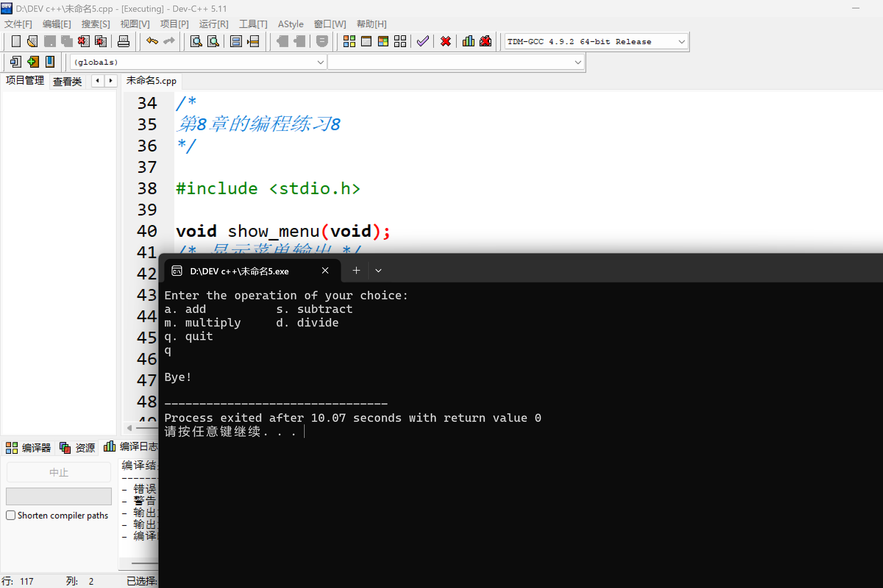Close the 未命名5.exe console tab
The image size is (883, 588).
pos(325,271)
